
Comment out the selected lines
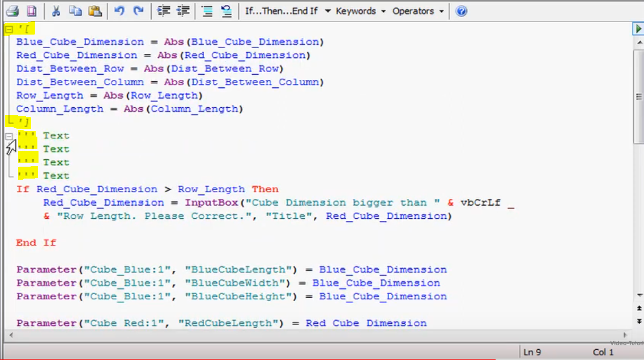[x=207, y=11]
